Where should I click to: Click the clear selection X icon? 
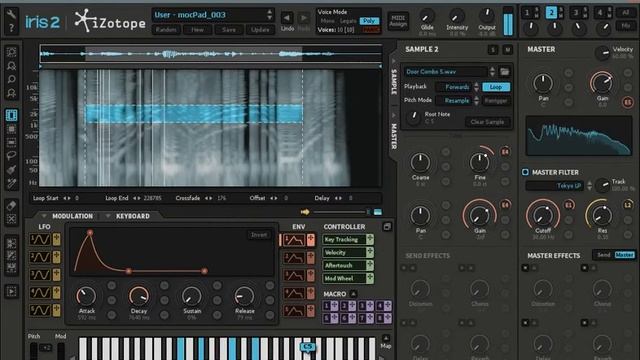tap(11, 219)
